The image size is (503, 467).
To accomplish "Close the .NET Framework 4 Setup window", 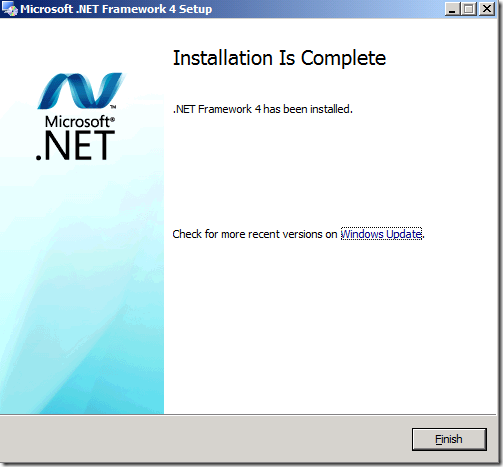I will [487, 9].
